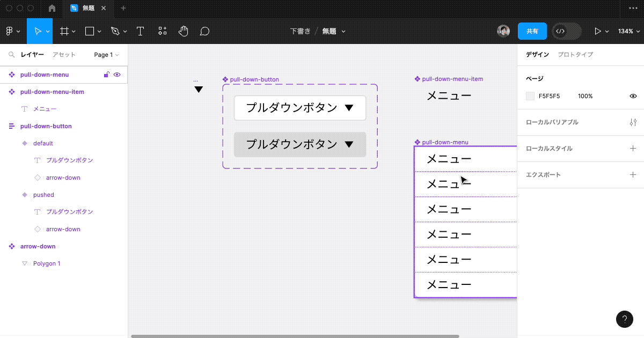Toggle visibility of the page background color
644x338 pixels.
tap(633, 96)
